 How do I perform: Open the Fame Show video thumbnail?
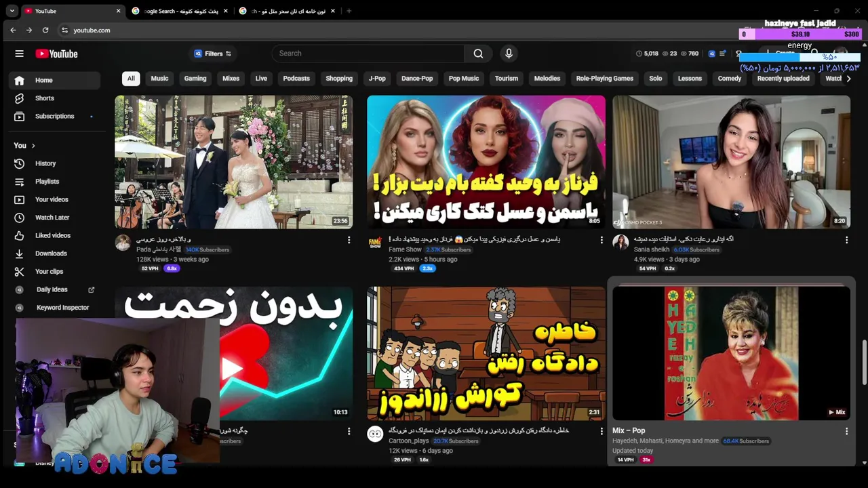click(x=486, y=162)
